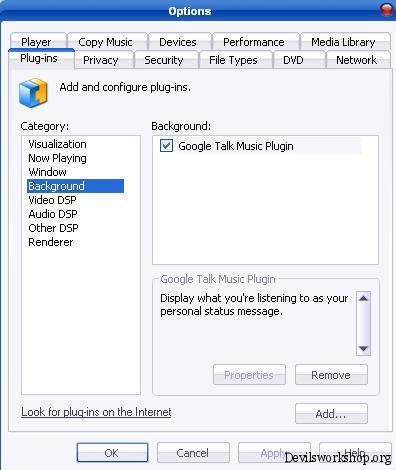
Task: Close the Options dialog with red button
Action: (x=387, y=9)
